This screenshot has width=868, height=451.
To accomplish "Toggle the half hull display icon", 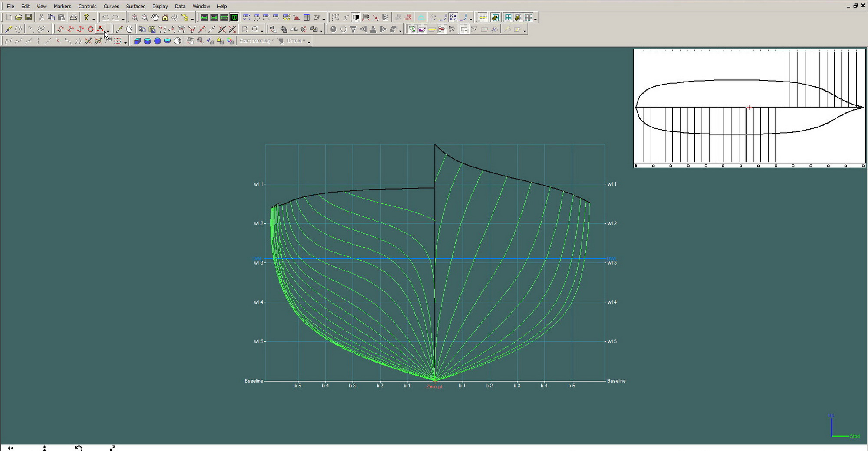I will (x=356, y=17).
